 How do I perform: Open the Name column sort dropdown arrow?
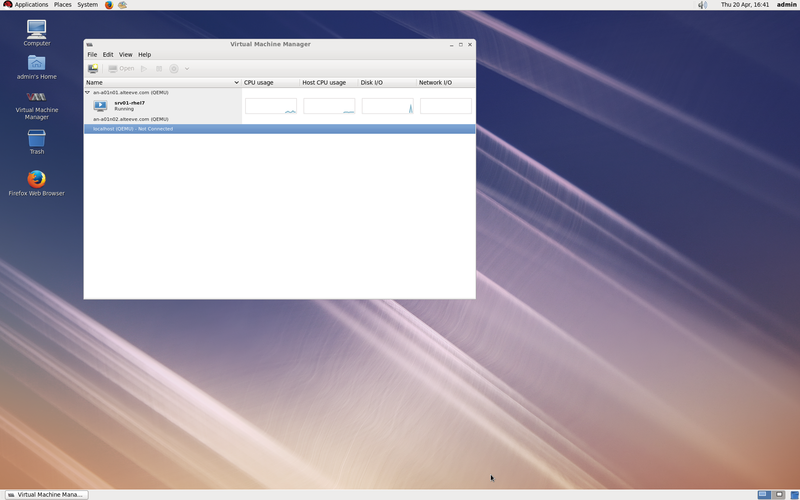[x=236, y=82]
